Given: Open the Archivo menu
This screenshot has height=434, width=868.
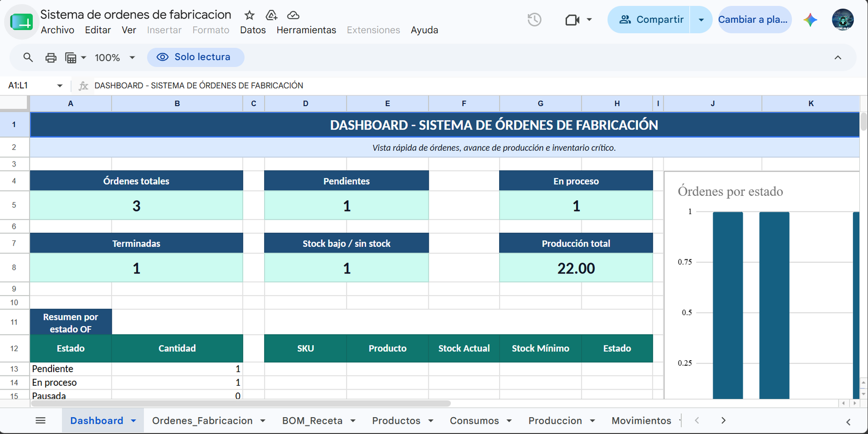Looking at the screenshot, I should 58,30.
